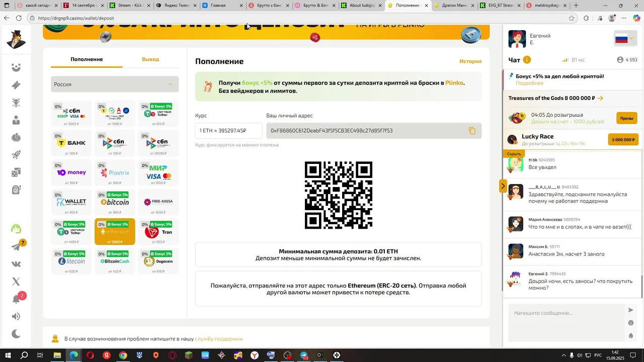Viewport: 644px width, 362px height.
Task: Select the USDT TRC20 Tether method
Action: 158,115
